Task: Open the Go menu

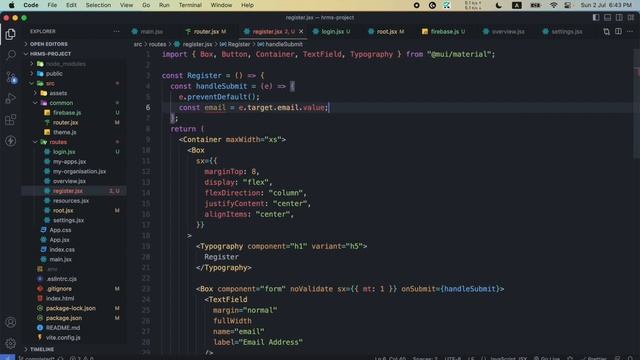Action: point(146,5)
